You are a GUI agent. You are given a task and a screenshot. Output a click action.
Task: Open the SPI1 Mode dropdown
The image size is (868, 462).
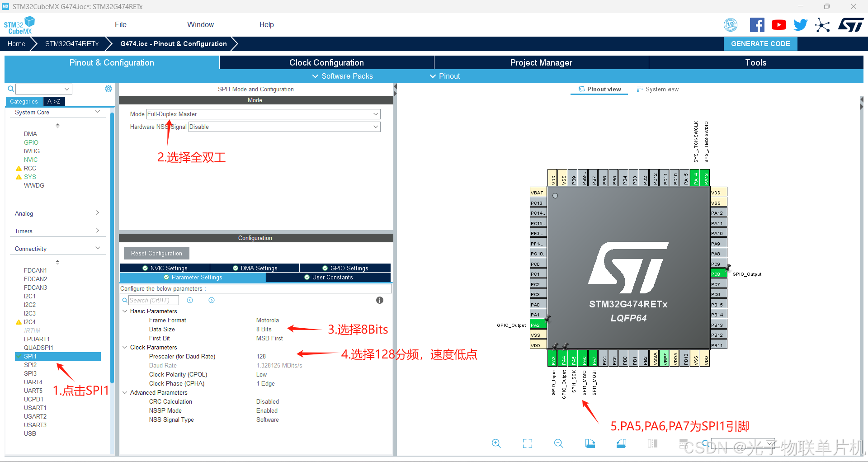(263, 114)
